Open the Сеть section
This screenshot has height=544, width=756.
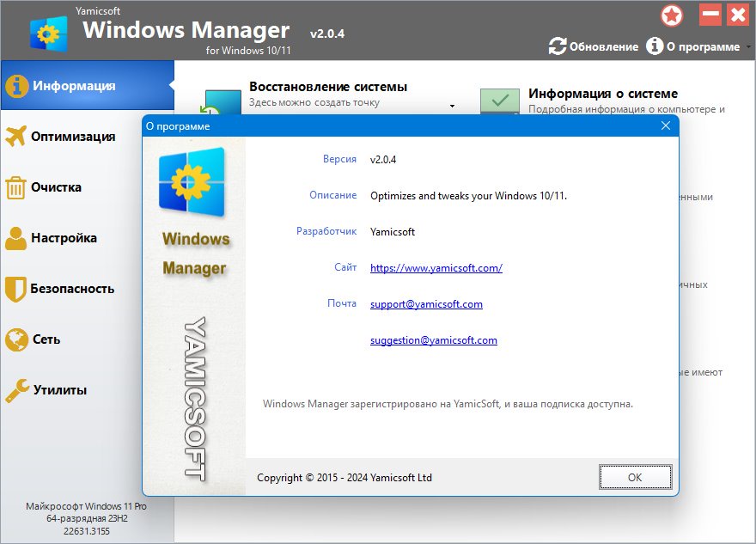46,339
